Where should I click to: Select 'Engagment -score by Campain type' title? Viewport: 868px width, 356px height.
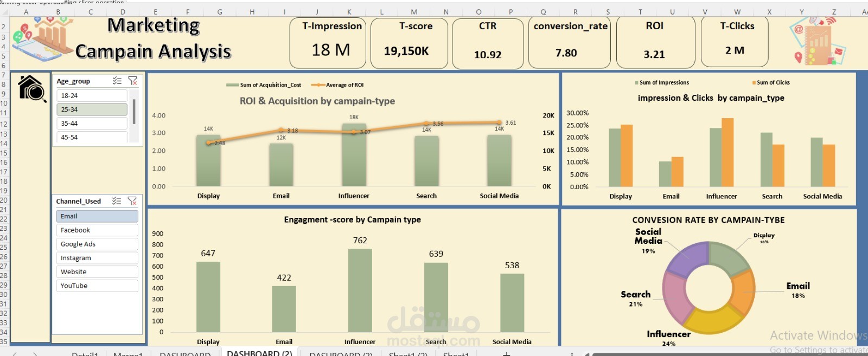pyautogui.click(x=353, y=219)
